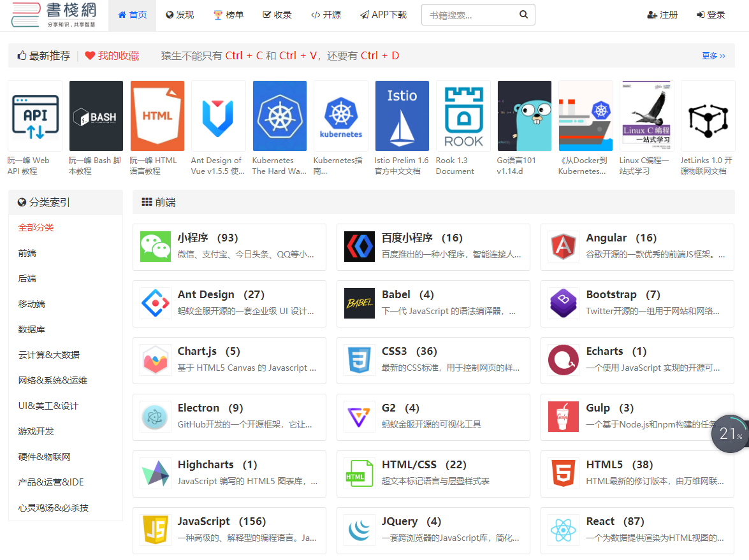Viewport: 749px width, 560px height.
Task: Open the Angular (16) title link
Action: (x=621, y=238)
